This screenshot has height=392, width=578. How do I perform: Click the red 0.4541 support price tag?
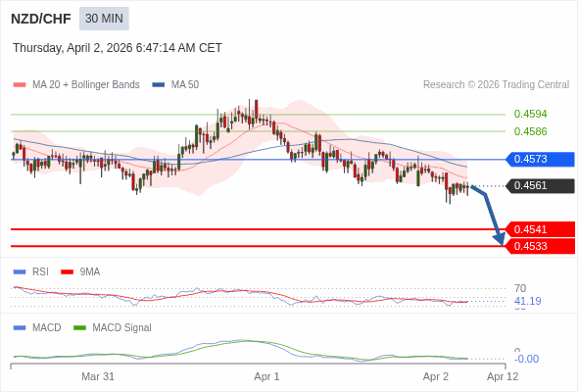click(x=540, y=229)
